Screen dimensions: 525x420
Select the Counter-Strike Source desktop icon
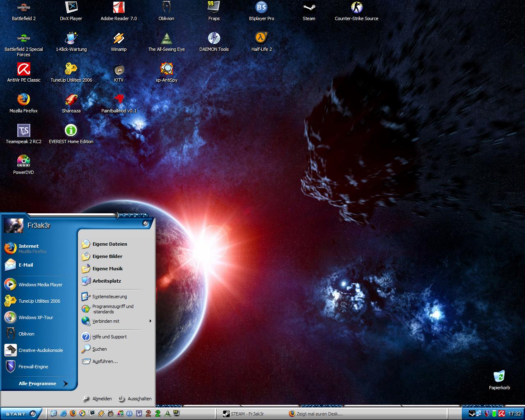coord(356,11)
